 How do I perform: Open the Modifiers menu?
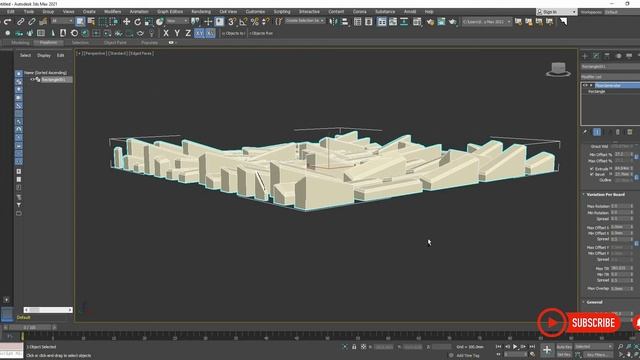coord(112,12)
